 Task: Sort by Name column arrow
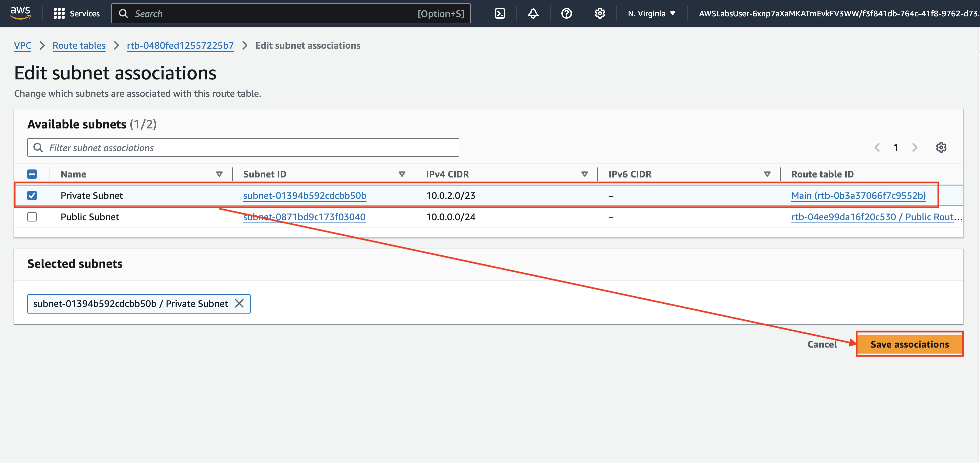pos(219,174)
